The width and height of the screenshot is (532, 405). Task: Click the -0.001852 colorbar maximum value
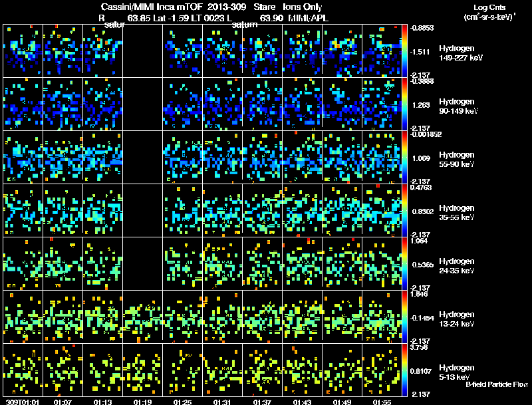point(426,134)
